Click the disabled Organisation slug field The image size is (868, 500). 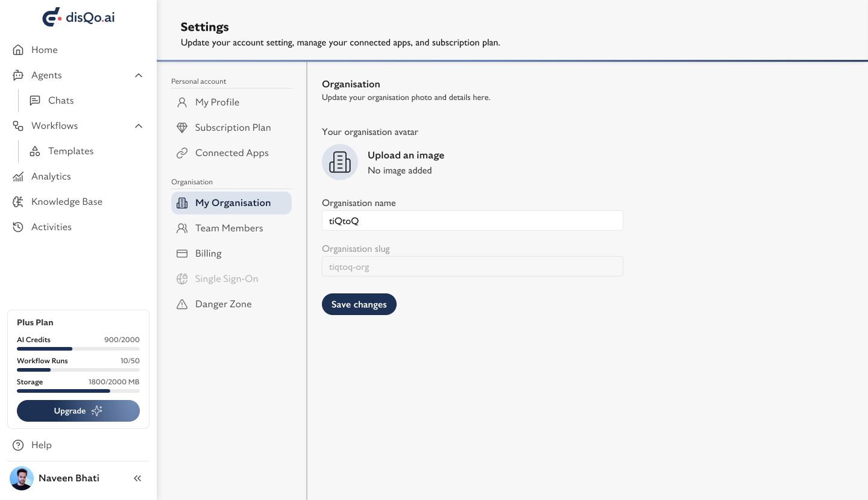tap(473, 266)
